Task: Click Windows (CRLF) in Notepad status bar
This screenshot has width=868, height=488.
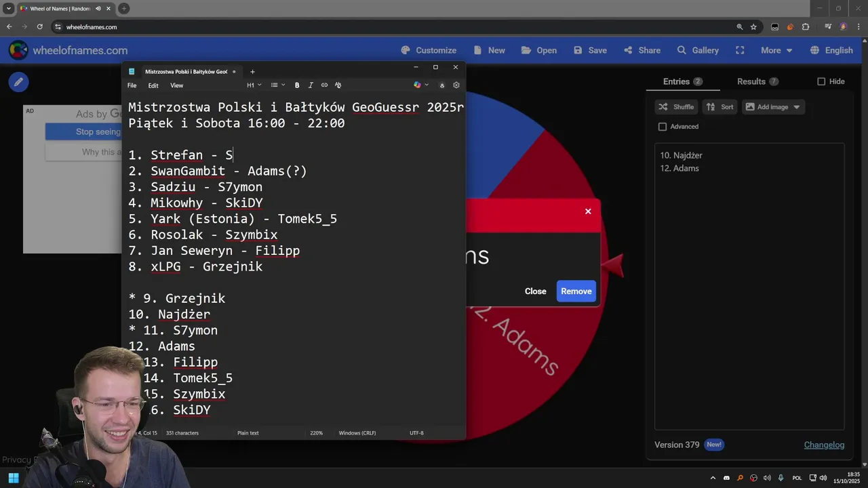Action: click(357, 433)
